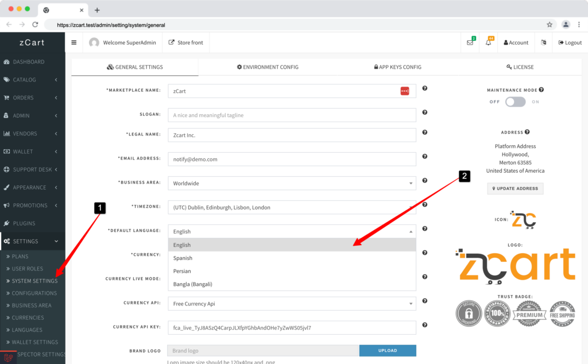Open the Store front link
This screenshot has width=588, height=364.
coord(186,42)
